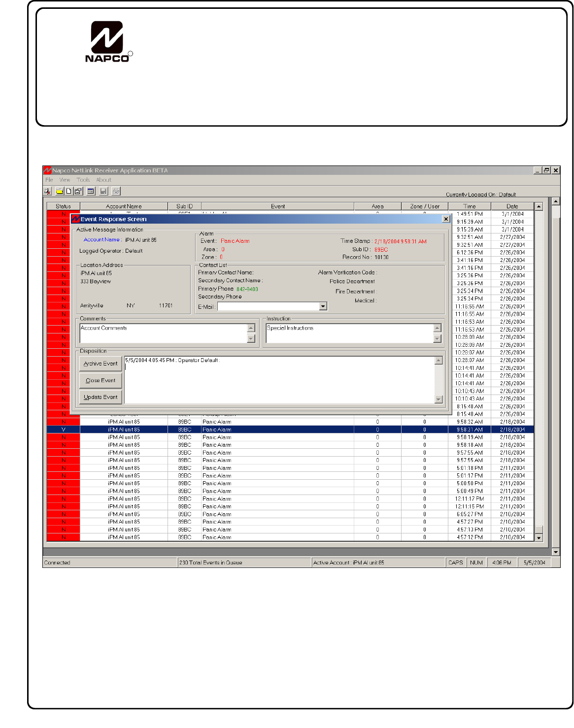Click the Archive Event button
This screenshot has height=728, width=574.
[x=101, y=364]
